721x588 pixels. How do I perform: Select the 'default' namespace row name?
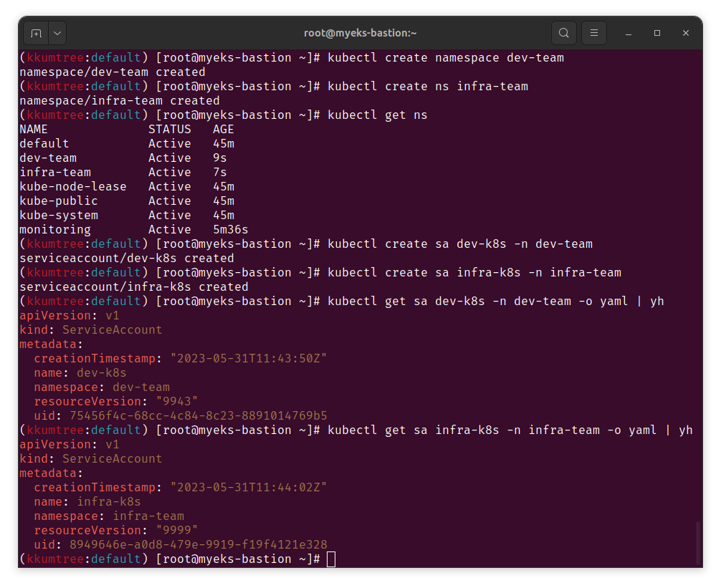(44, 143)
